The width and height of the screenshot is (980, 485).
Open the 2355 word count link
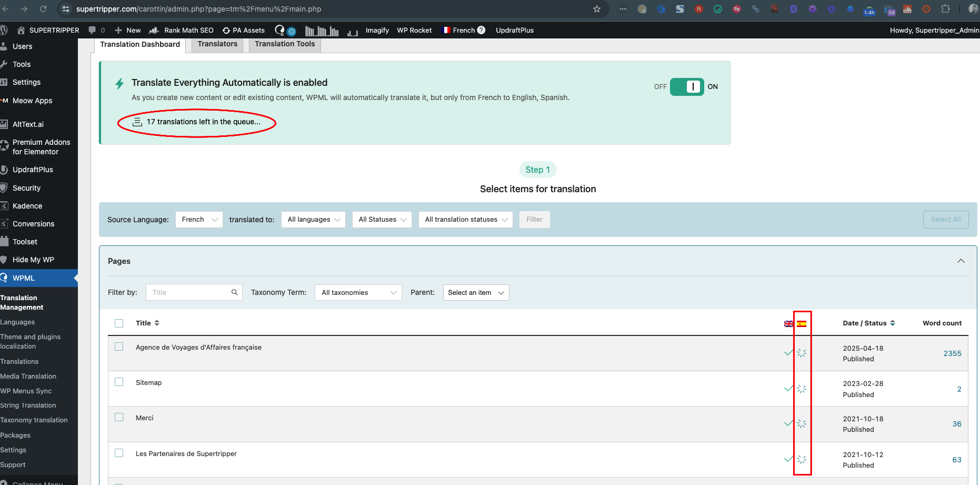(952, 353)
